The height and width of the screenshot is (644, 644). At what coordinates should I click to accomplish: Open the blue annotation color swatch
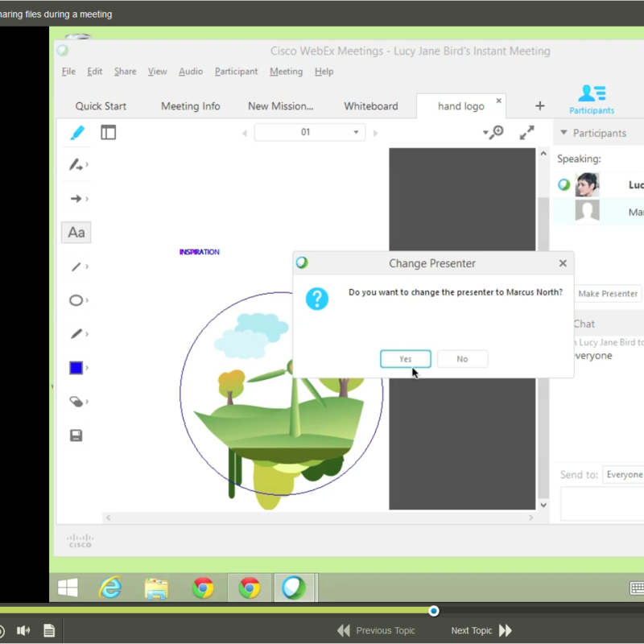(76, 368)
